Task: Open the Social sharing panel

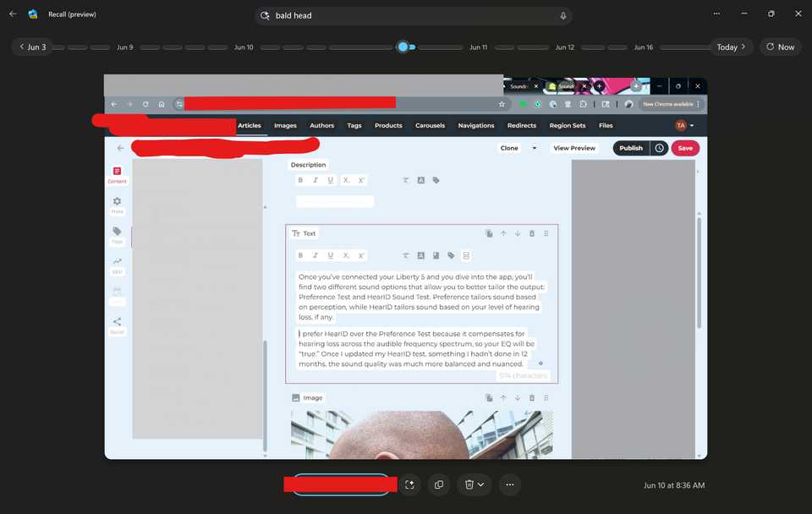Action: (117, 322)
